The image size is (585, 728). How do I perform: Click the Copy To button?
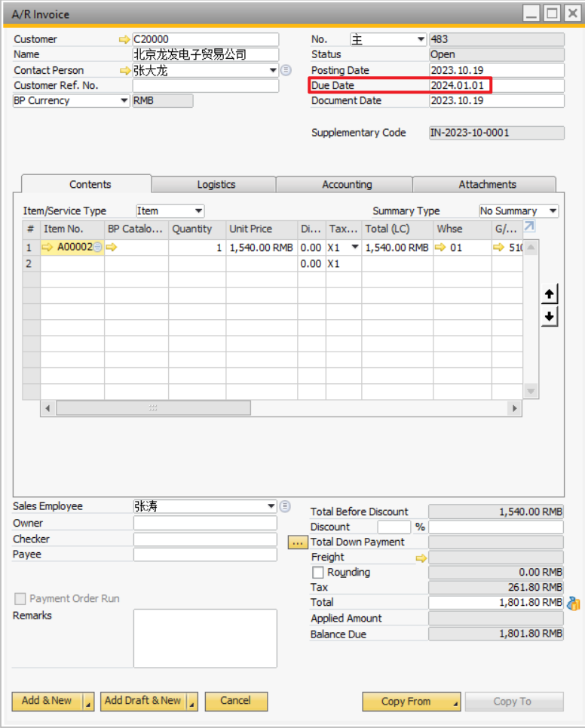(514, 702)
